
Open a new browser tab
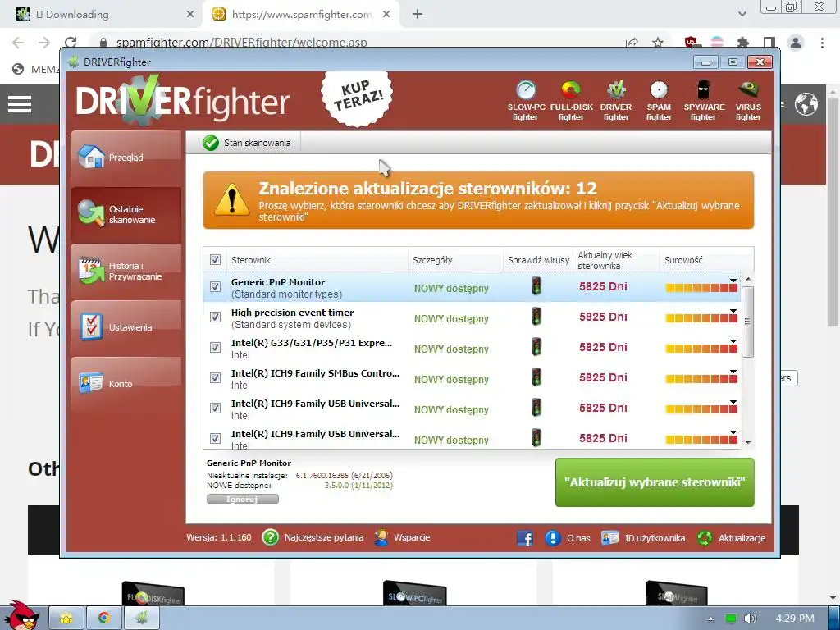[418, 15]
